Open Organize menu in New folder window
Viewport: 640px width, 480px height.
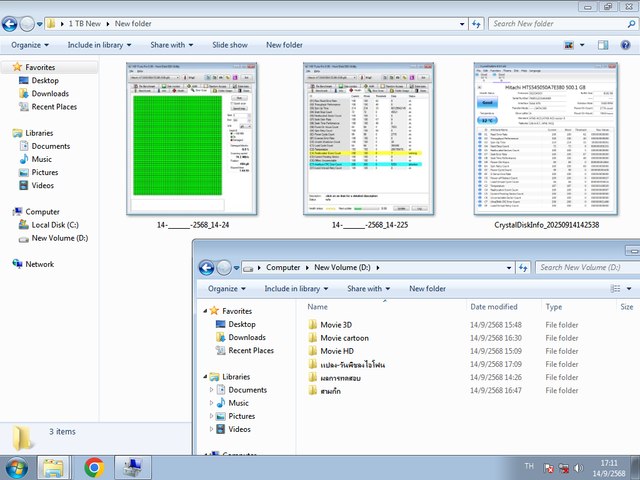tap(30, 45)
